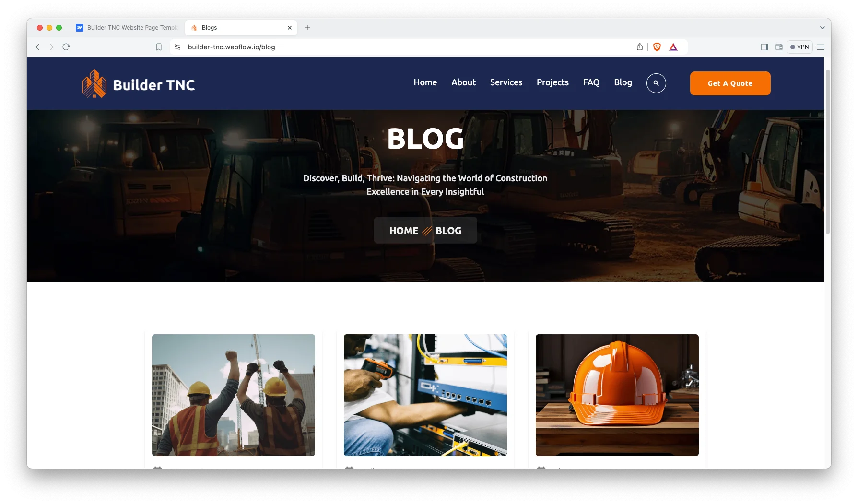
Task: Open the browser sidebar panel icon
Action: tap(764, 47)
